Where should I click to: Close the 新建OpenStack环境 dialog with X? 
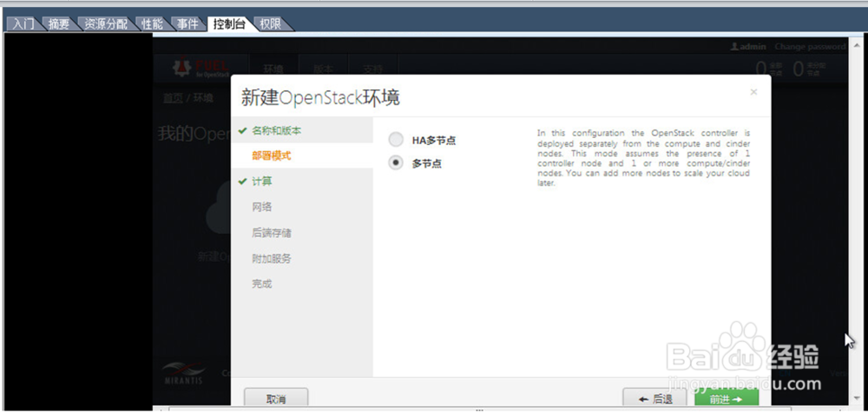pyautogui.click(x=753, y=92)
